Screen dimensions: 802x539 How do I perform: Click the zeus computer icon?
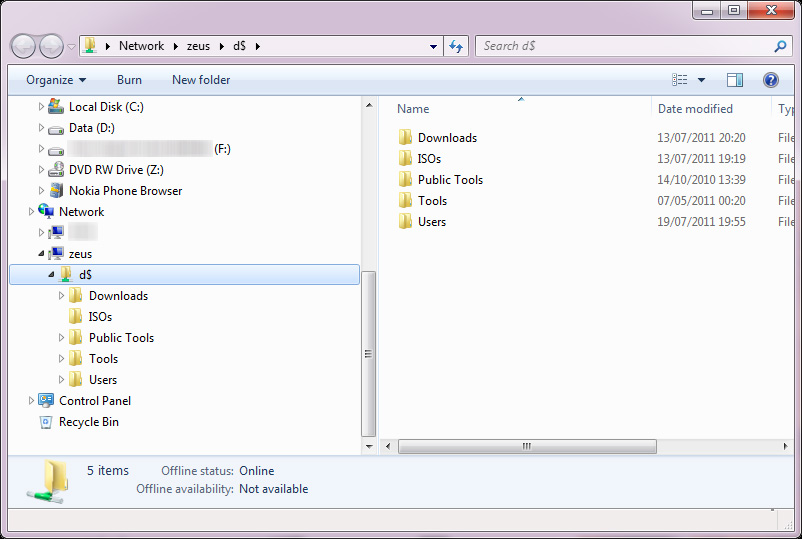tap(56, 254)
